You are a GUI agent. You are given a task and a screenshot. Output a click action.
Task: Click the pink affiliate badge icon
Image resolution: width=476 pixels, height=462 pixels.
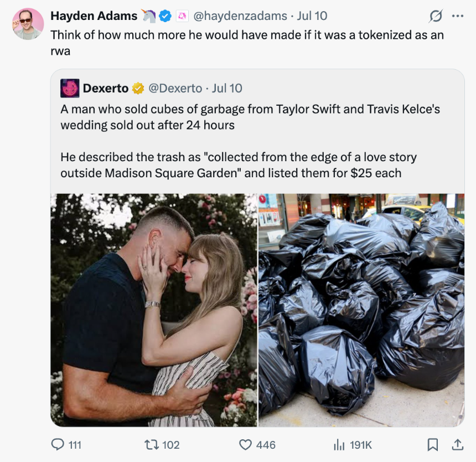click(x=182, y=16)
